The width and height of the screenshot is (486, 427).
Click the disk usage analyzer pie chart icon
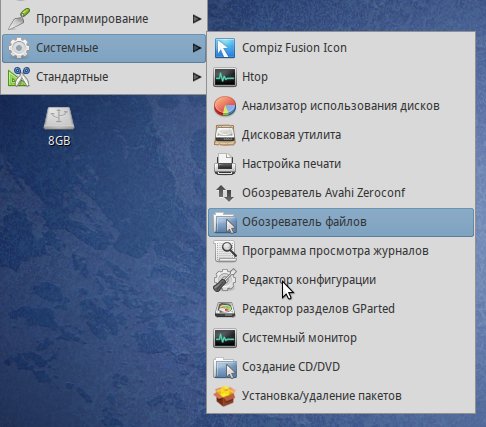(225, 106)
